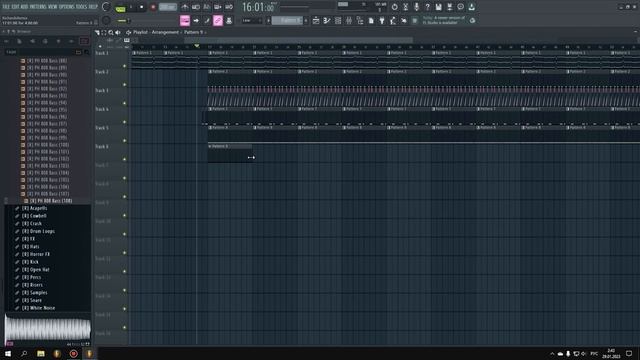Adjust the master pitch knob
The width and height of the screenshot is (640, 360).
(106, 20)
